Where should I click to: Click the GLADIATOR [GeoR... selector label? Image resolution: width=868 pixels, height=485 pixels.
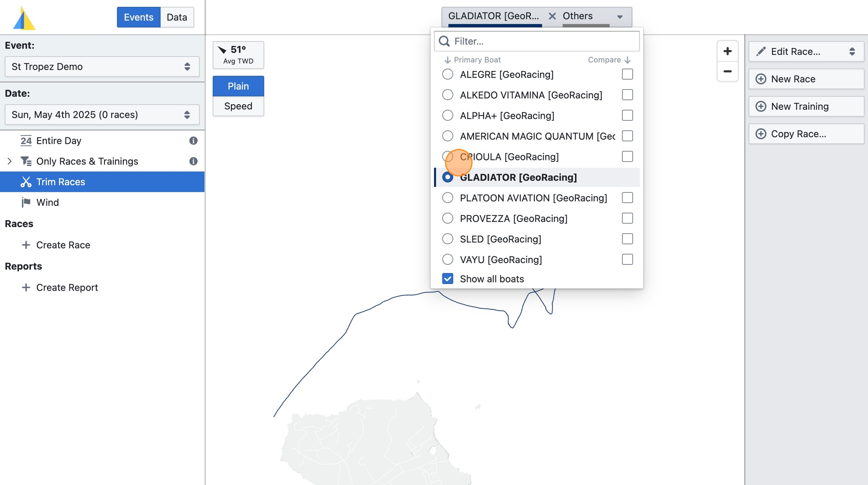click(493, 16)
